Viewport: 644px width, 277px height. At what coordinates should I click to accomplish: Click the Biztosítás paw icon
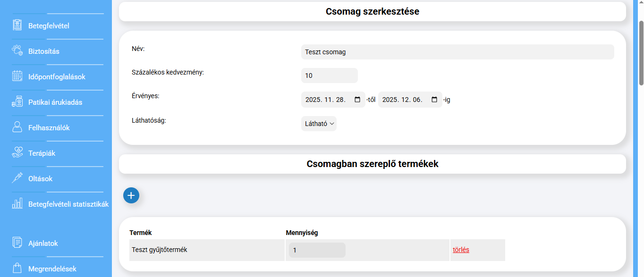17,51
